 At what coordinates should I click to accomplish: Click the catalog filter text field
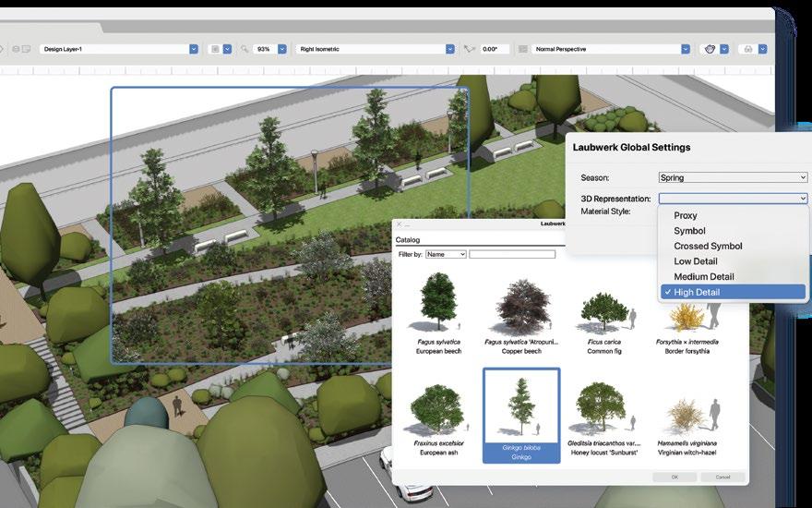[x=512, y=255]
